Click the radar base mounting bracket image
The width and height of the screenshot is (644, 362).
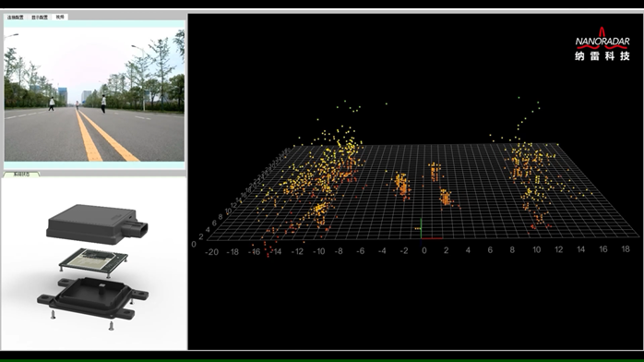(x=93, y=298)
